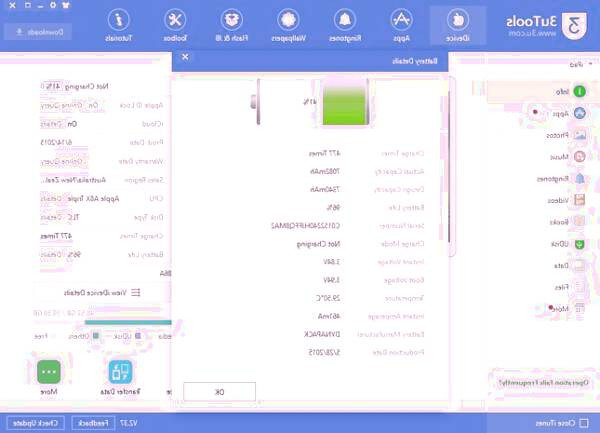
Task: Click the 5/28/2015 production date value
Action: [x=324, y=352]
